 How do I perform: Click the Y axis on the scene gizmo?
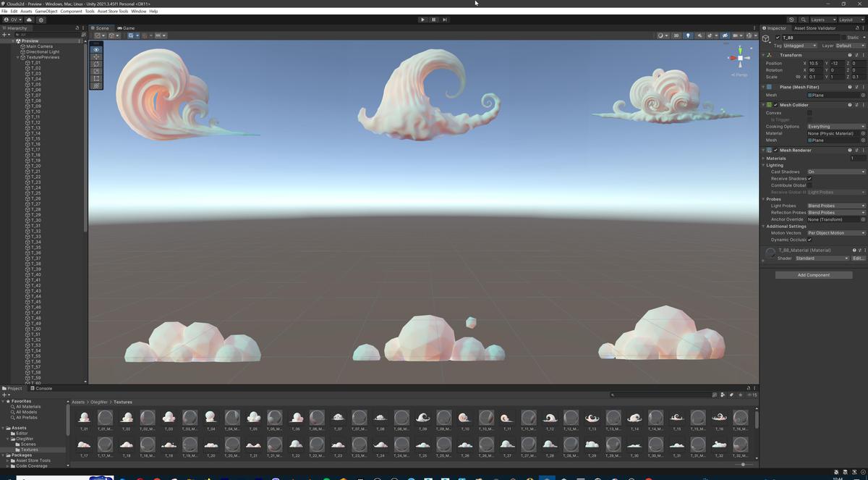click(x=740, y=49)
